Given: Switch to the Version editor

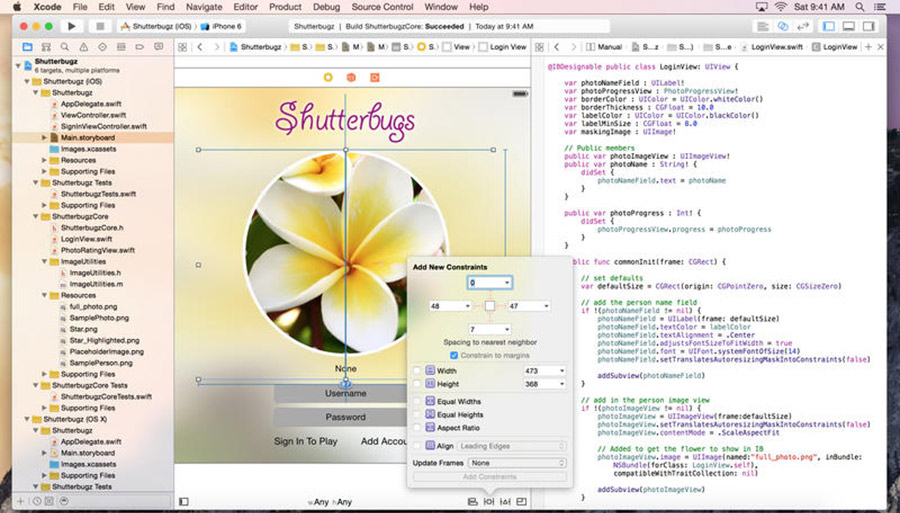Looking at the screenshot, I should (x=802, y=26).
